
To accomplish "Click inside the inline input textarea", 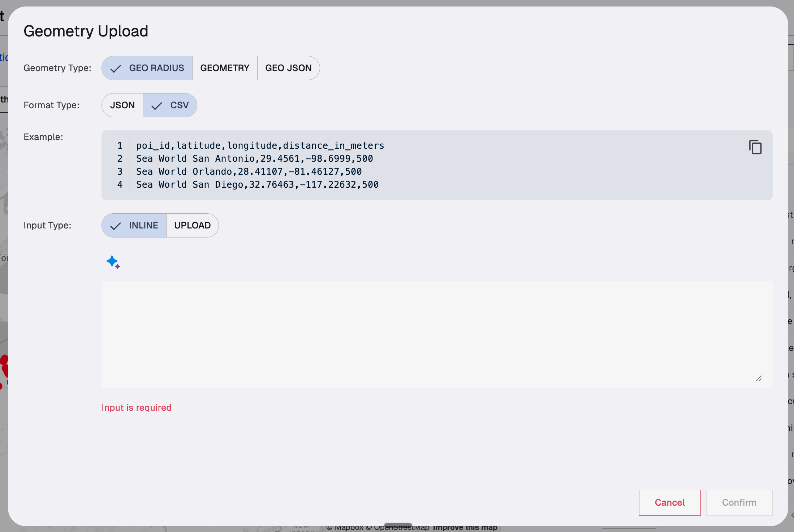I will tap(436, 335).
